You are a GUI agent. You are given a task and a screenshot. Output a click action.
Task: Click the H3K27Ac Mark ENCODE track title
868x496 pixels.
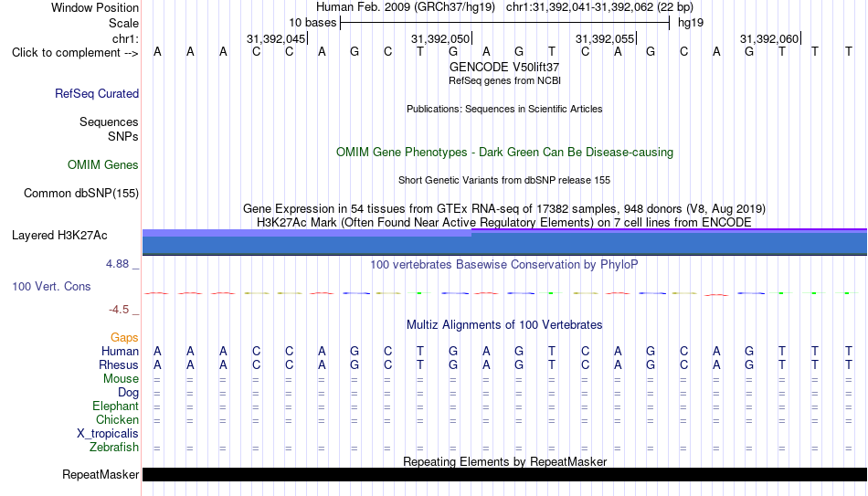[504, 223]
